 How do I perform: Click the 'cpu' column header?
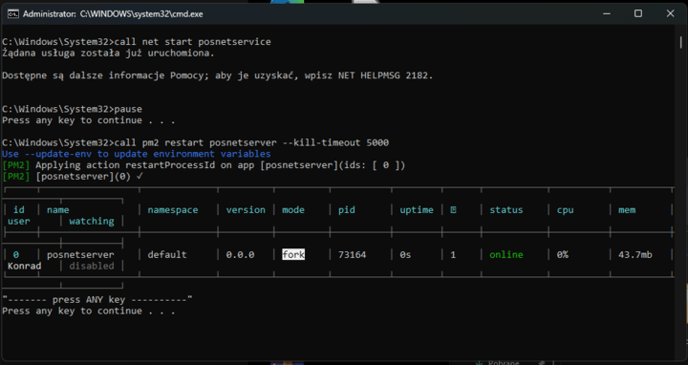565,210
